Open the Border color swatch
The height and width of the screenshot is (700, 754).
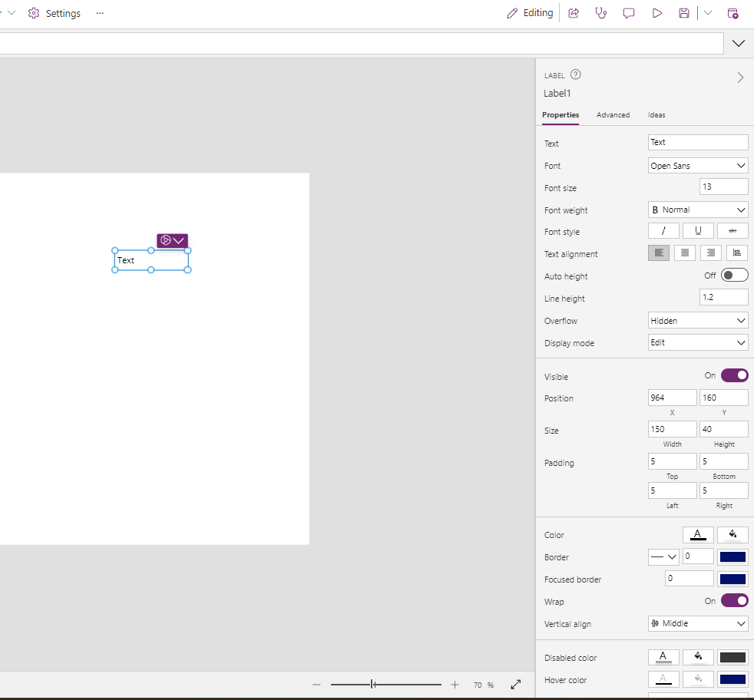pyautogui.click(x=733, y=556)
